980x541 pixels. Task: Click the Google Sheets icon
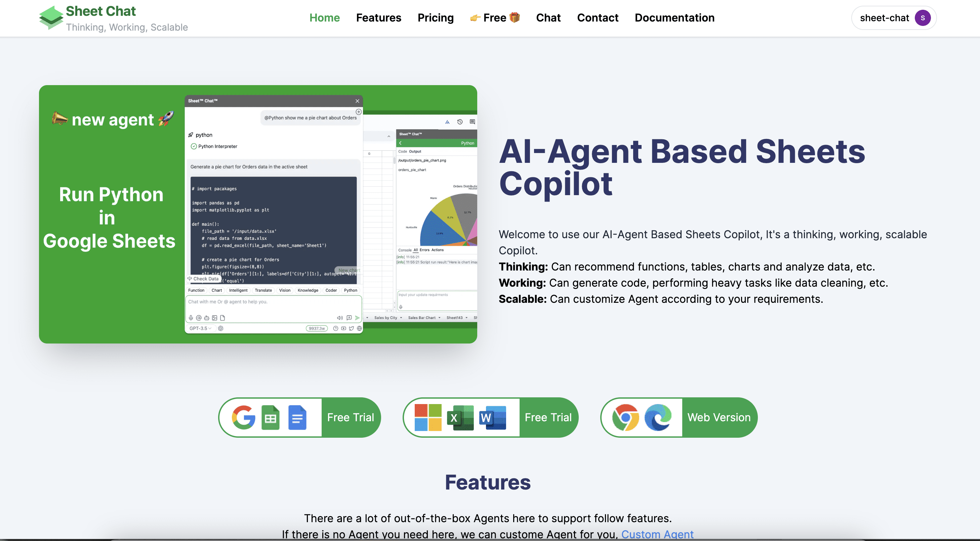[x=271, y=417]
